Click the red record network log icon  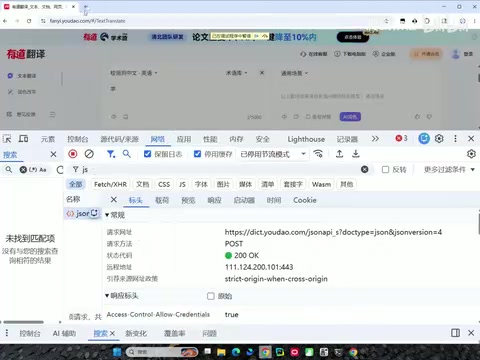73,154
